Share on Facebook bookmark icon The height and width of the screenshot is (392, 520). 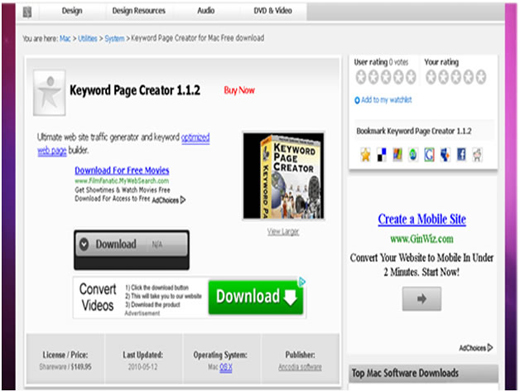461,155
